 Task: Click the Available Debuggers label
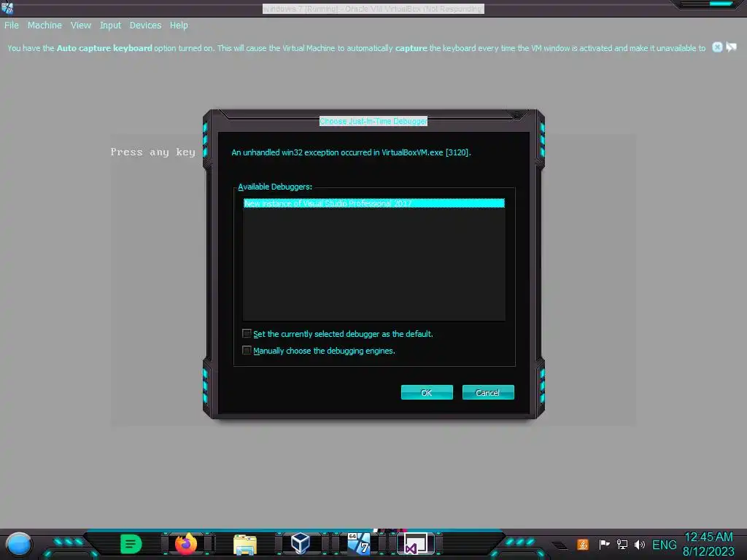coord(275,187)
